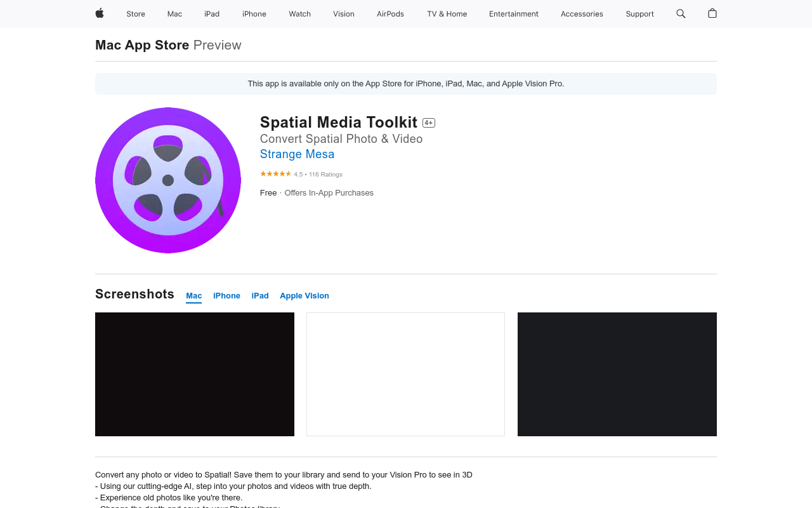This screenshot has width=812, height=508.
Task: Click the 'Experience old photos' description line
Action: 169,498
